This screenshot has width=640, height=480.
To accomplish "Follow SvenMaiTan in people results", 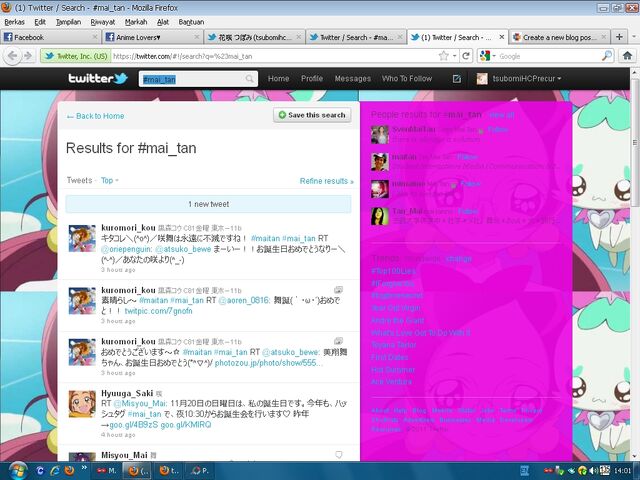I will [x=498, y=129].
